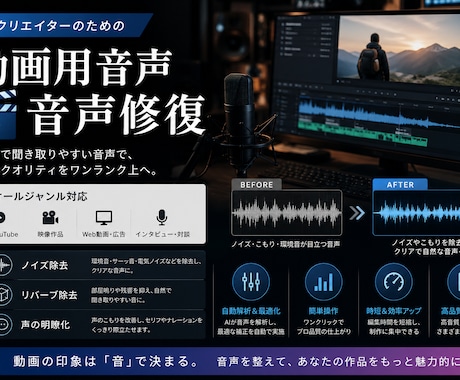
Task: Click the リバーブ除去 feature label
Action: click(49, 295)
